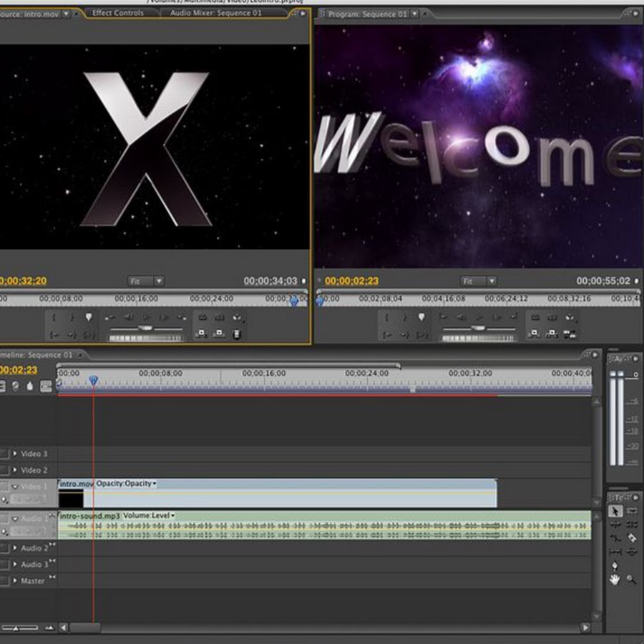
Task: Select the Zoom magnifier tool
Action: [x=631, y=580]
